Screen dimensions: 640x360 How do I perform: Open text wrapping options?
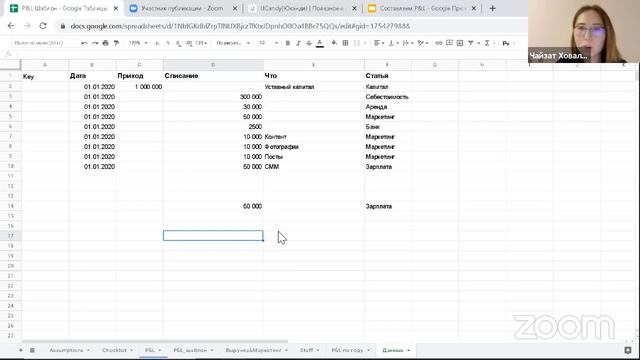click(x=408, y=43)
